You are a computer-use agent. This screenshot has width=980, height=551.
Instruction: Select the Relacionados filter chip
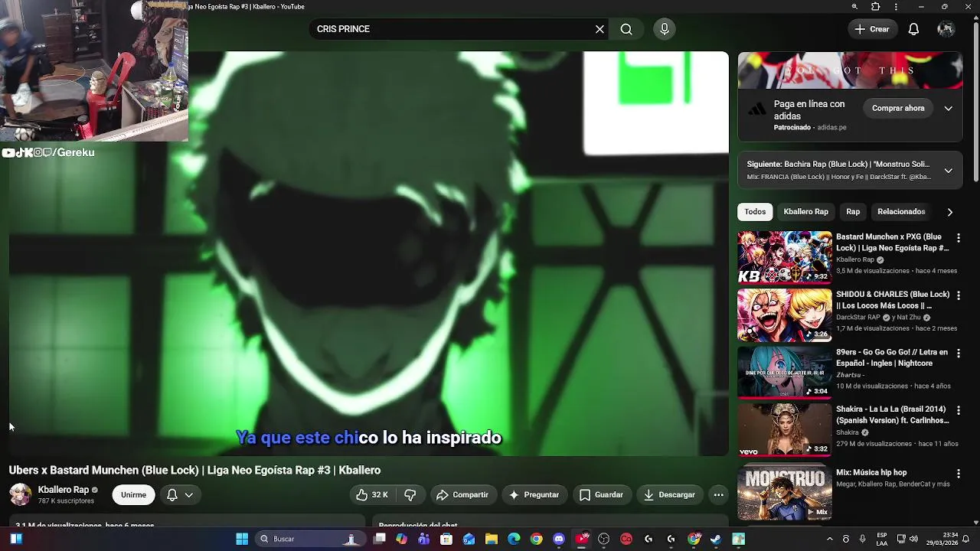tap(901, 212)
